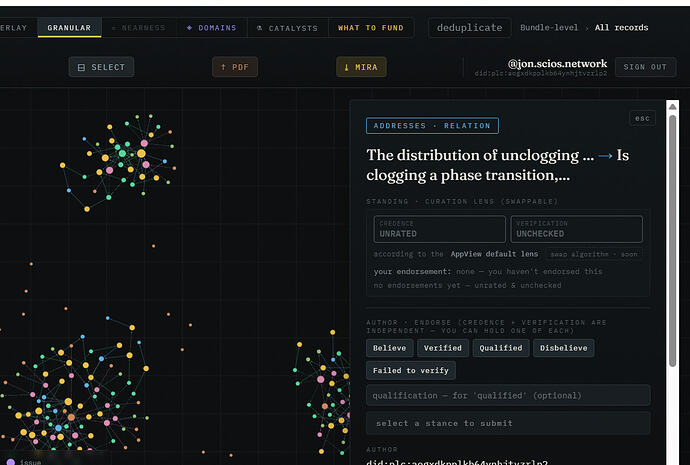This screenshot has width=690, height=465.
Task: Click the down arrow icon on MIRA
Action: click(346, 67)
